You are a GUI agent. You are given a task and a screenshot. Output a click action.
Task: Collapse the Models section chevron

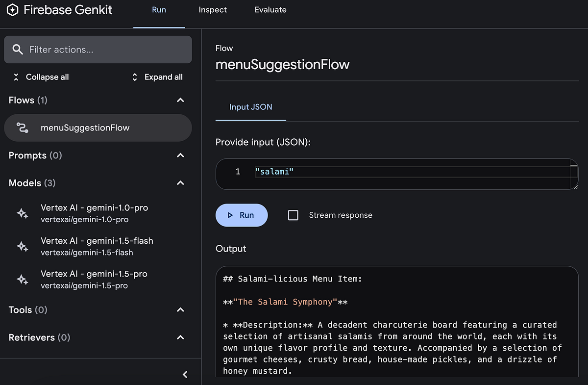pyautogui.click(x=180, y=183)
